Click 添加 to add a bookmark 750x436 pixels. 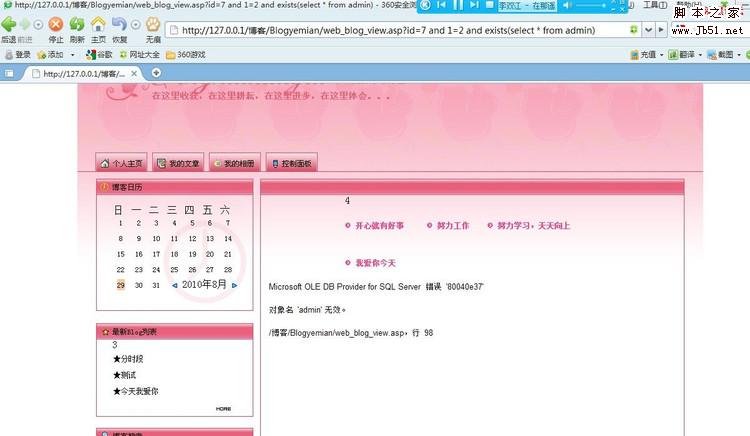click(50, 55)
